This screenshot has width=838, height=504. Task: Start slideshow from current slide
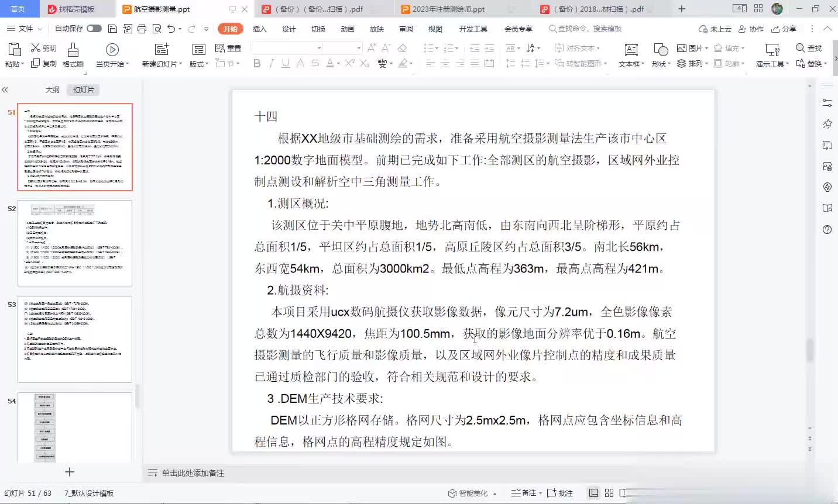click(112, 55)
